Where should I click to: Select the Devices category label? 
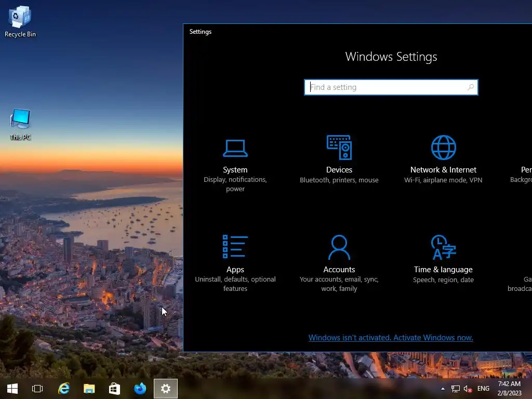coord(339,170)
